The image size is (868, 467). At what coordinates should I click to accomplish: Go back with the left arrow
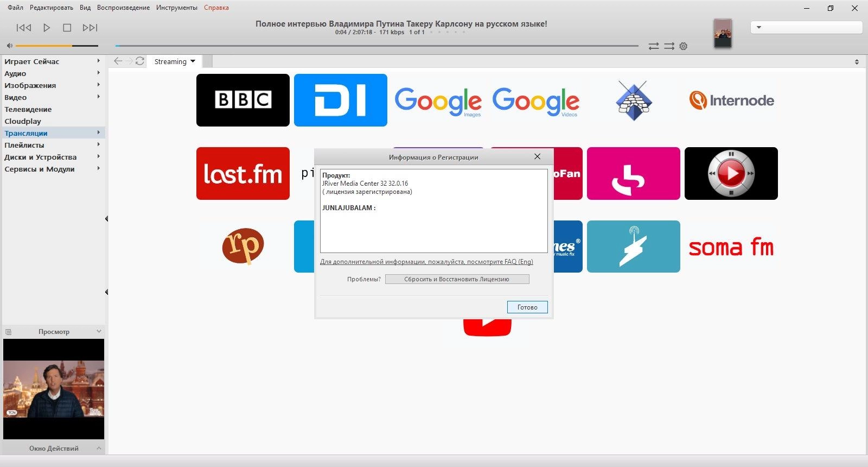[x=118, y=61]
